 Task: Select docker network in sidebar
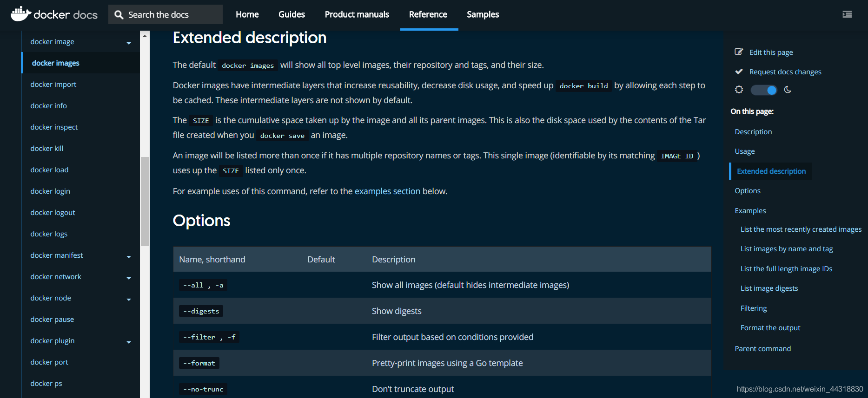tap(56, 277)
